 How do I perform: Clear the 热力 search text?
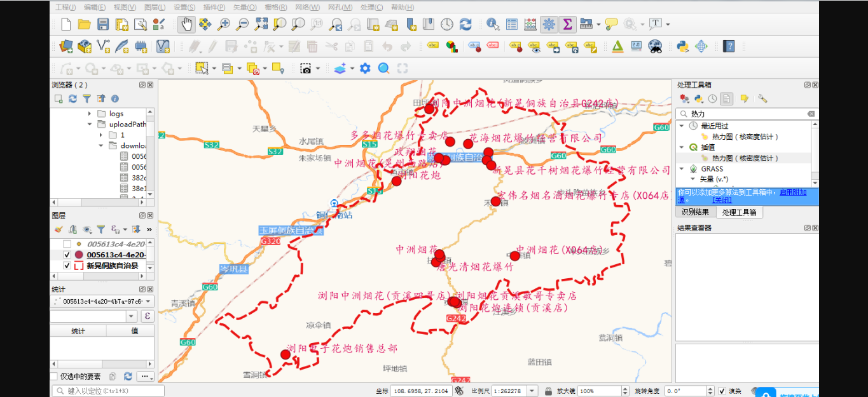pyautogui.click(x=811, y=114)
